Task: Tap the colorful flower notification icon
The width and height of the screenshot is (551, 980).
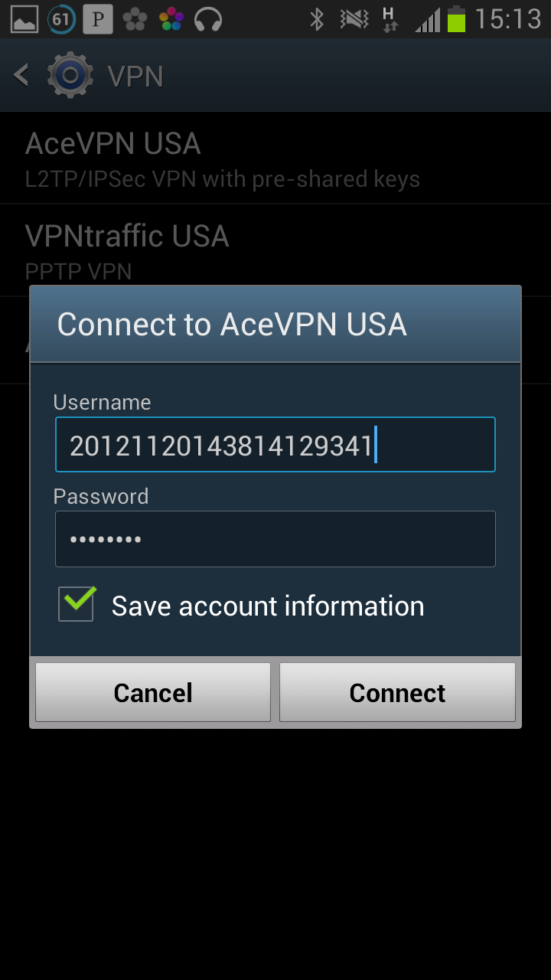Action: (171, 19)
